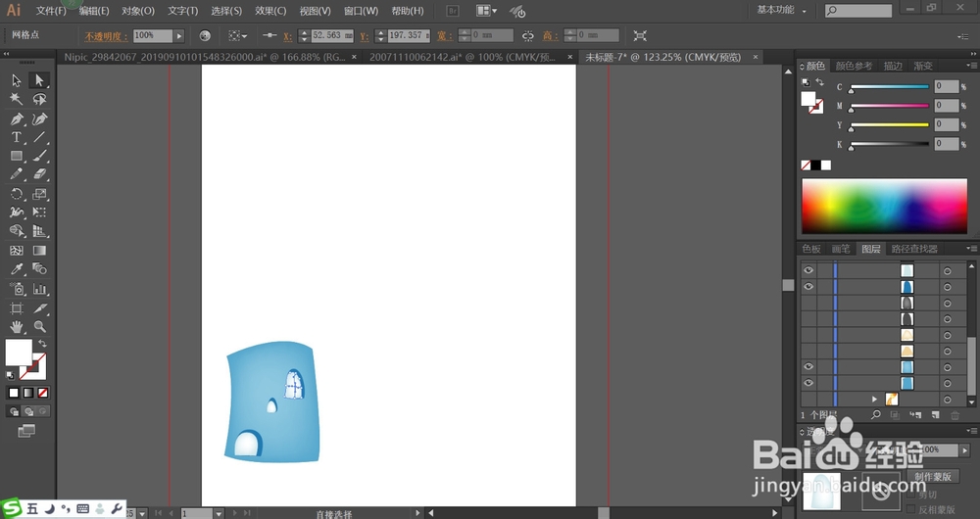The image size is (980, 519).
Task: Select the Pencil tool
Action: pyautogui.click(x=17, y=175)
